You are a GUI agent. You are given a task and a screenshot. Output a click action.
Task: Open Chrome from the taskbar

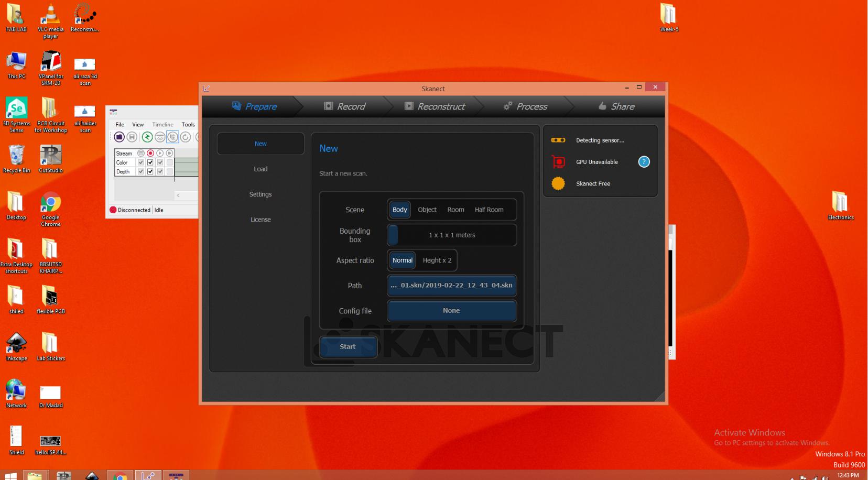(x=120, y=475)
